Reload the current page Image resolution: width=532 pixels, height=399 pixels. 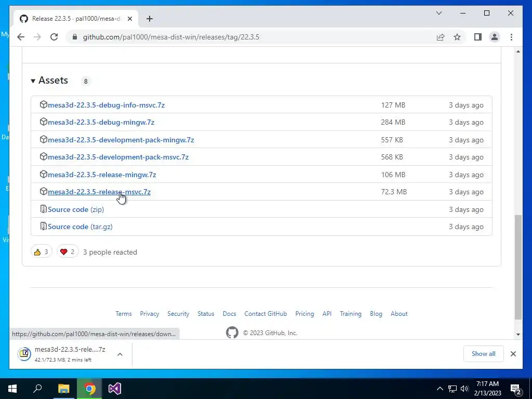54,37
